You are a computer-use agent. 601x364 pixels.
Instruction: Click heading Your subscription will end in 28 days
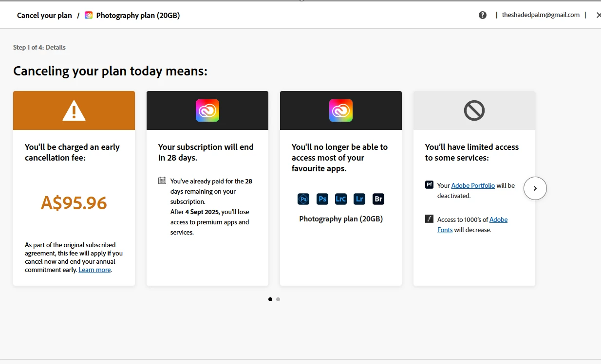[206, 152]
